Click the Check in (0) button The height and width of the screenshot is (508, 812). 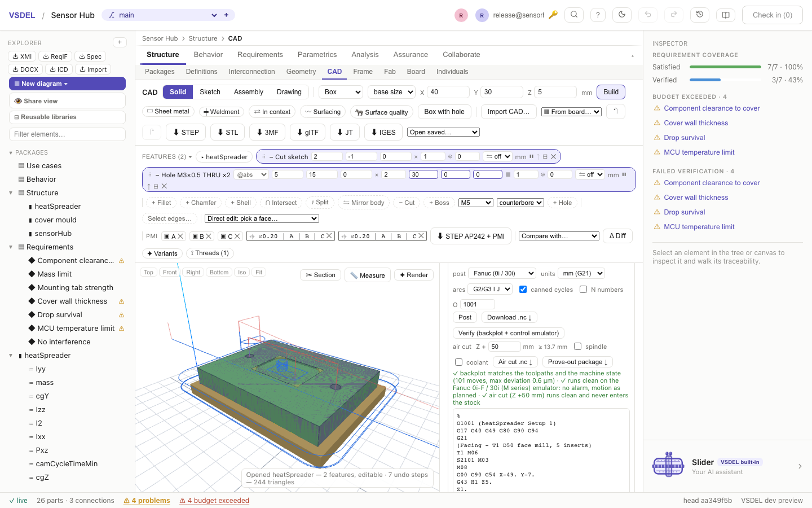(x=773, y=15)
